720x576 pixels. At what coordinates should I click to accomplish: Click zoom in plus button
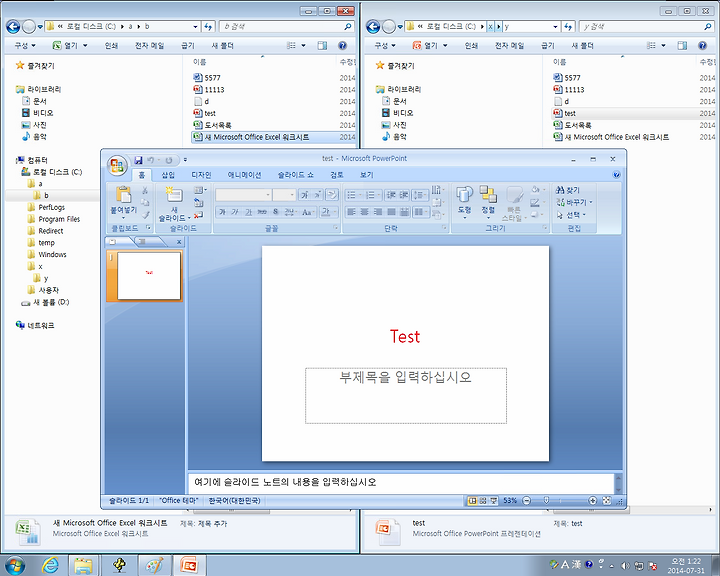point(593,501)
